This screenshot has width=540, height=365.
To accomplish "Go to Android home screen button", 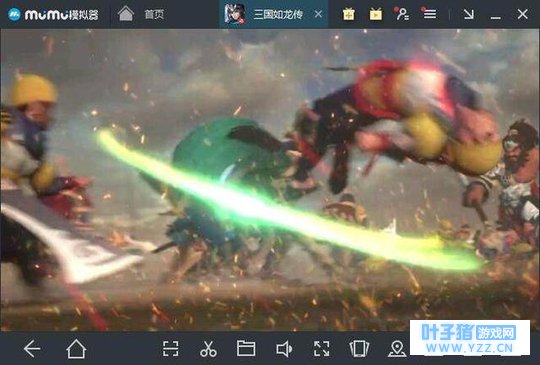I will [76, 348].
